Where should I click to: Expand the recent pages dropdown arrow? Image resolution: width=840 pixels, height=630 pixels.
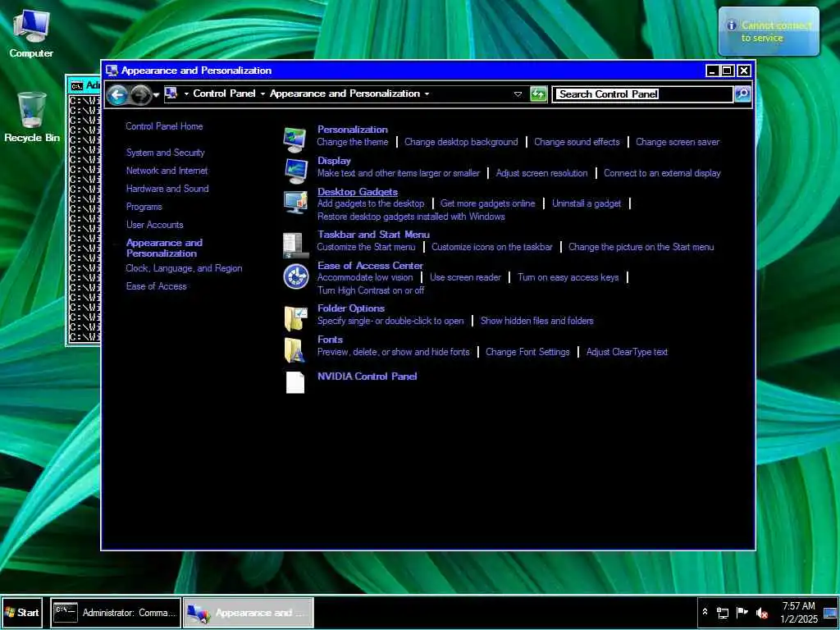[x=156, y=95]
